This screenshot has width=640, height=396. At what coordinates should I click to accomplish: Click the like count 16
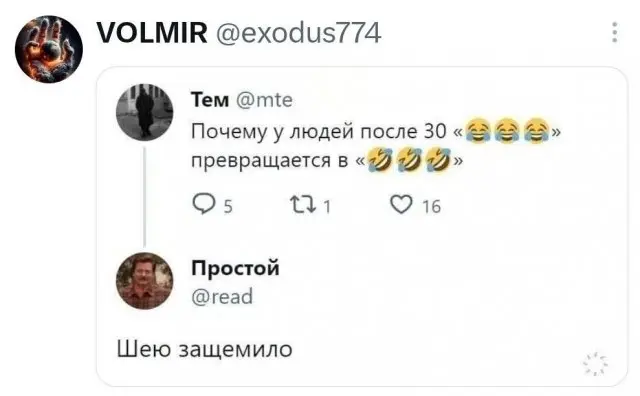(x=431, y=207)
